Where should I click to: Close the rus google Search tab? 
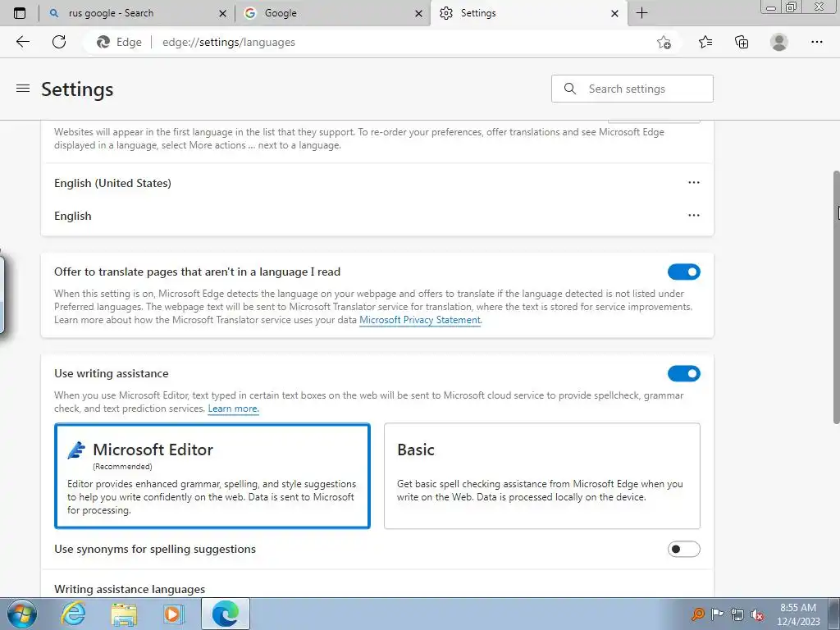coord(223,13)
